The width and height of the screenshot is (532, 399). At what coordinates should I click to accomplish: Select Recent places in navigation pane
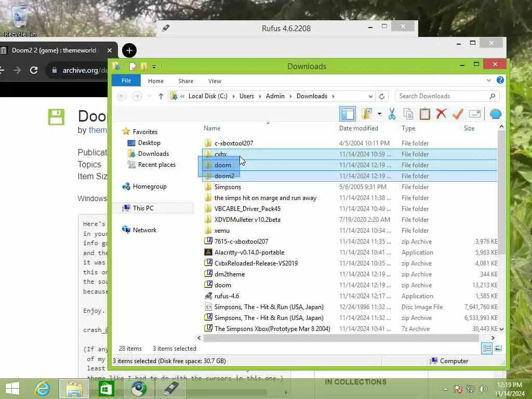157,165
